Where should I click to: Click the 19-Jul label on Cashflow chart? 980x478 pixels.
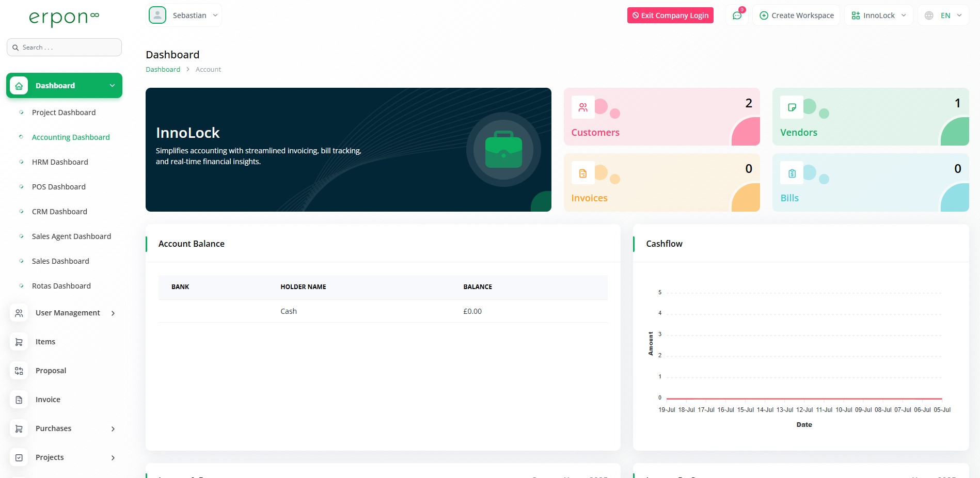tap(667, 410)
